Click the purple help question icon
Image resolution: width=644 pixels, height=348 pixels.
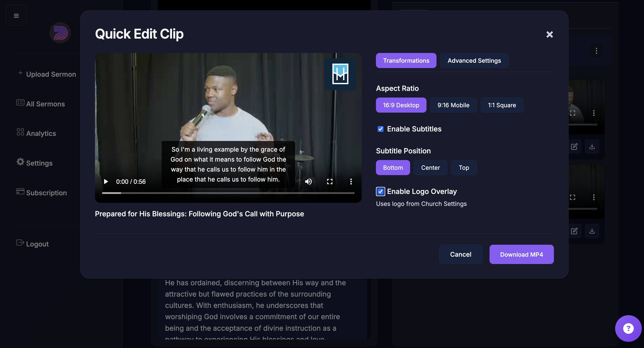628,328
